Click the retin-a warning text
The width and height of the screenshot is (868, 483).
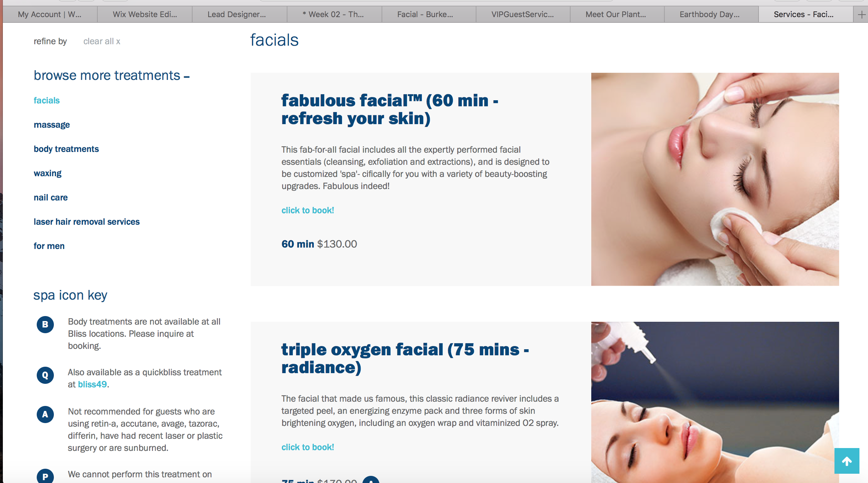(145, 430)
